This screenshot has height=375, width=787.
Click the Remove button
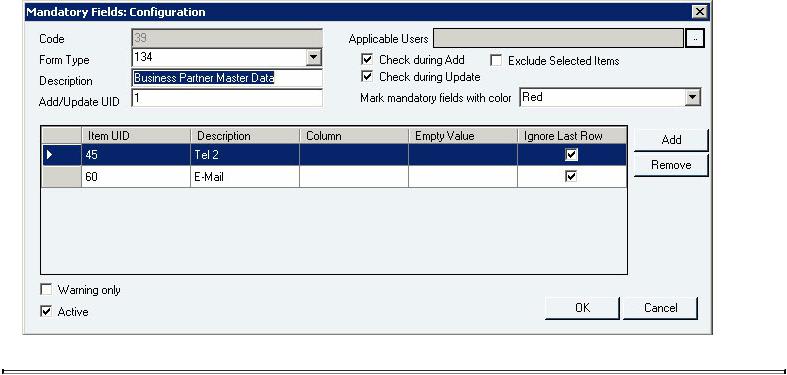pos(671,165)
